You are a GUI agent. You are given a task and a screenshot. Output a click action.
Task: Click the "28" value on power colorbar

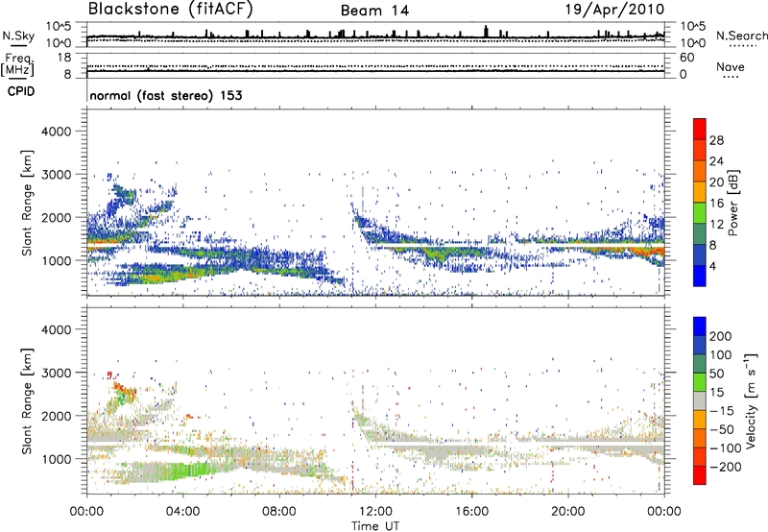[716, 140]
